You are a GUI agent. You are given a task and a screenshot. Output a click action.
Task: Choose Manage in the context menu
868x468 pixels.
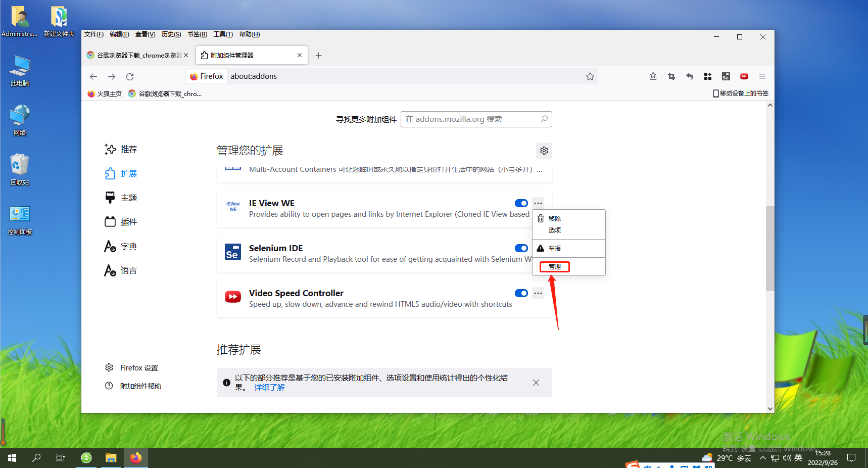[x=568, y=266]
